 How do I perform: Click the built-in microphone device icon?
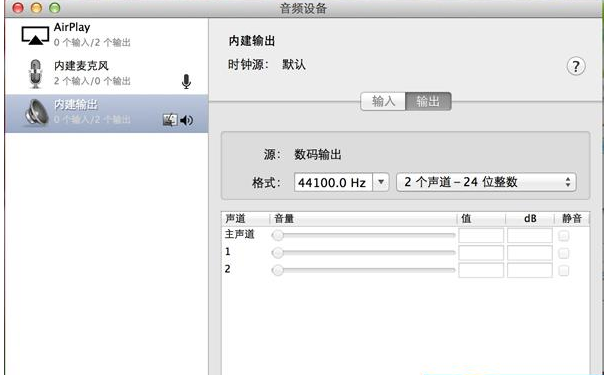point(35,73)
